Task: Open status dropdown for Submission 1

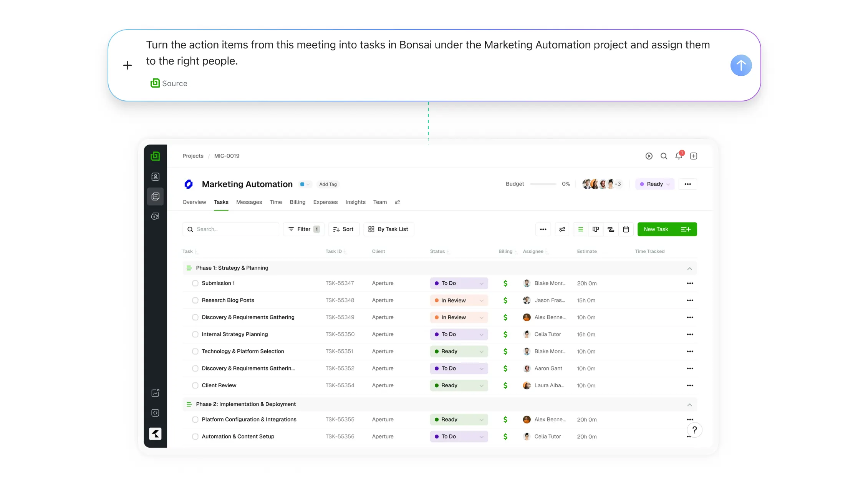Action: [x=459, y=284]
